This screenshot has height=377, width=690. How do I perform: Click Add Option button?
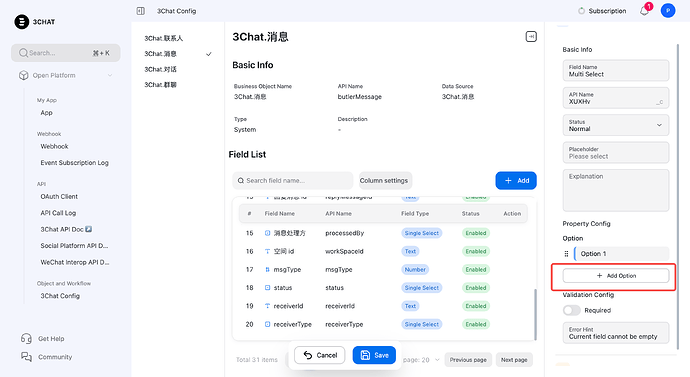click(x=616, y=276)
